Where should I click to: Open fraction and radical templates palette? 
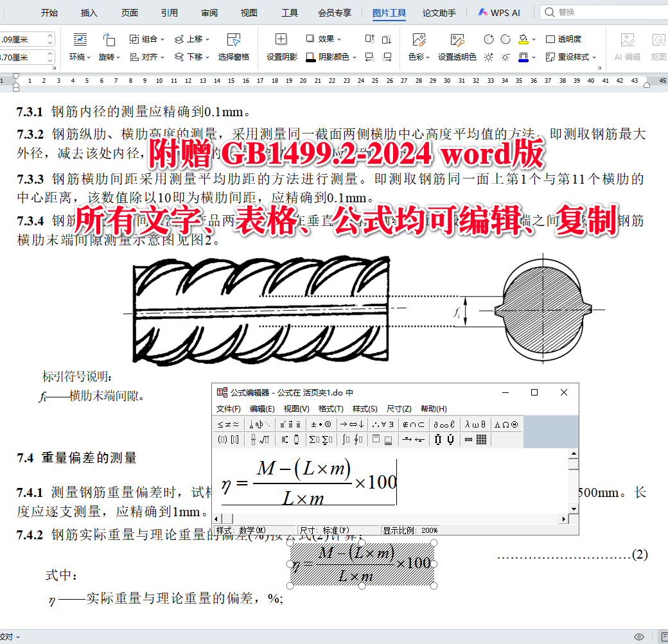point(260,440)
